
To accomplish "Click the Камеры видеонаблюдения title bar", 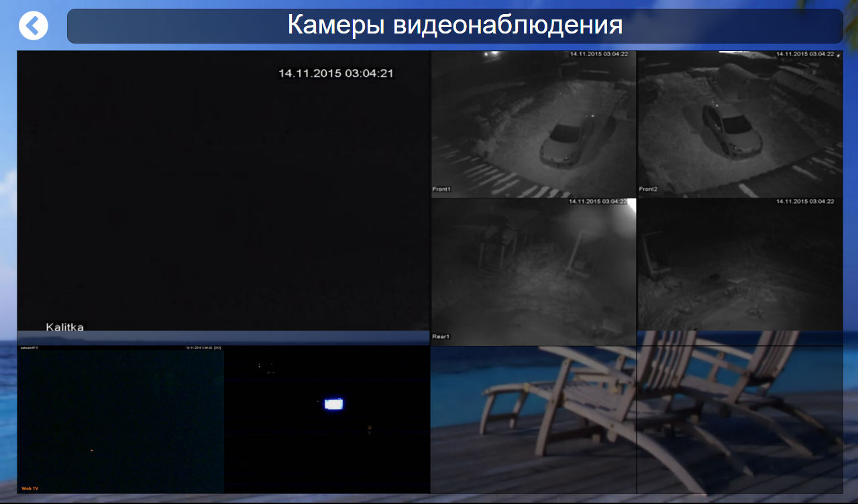I will click(455, 26).
